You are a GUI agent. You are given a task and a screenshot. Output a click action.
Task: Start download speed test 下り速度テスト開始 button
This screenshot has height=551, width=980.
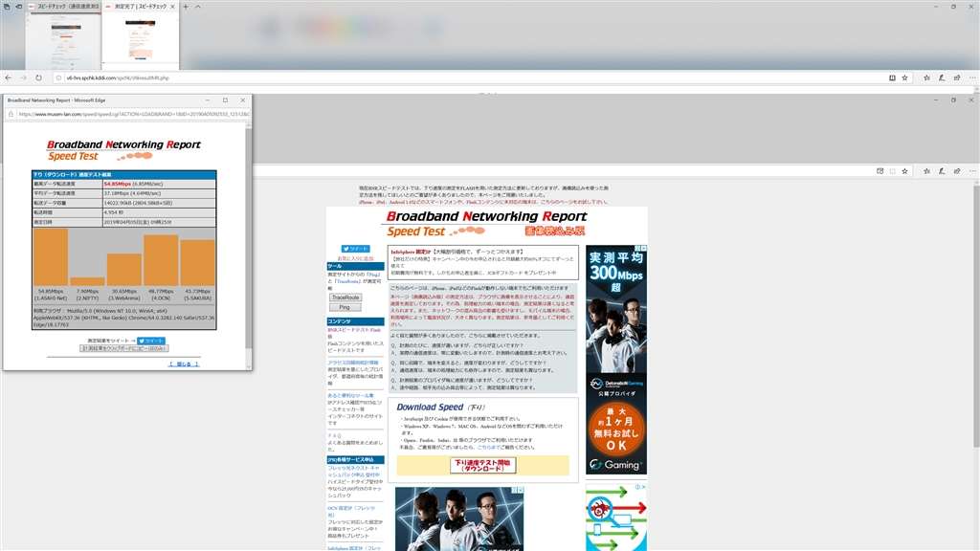482,466
